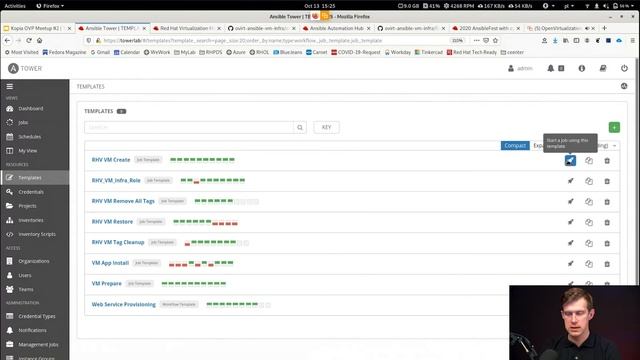The width and height of the screenshot is (640, 360).
Task: Open the Tower documentation book icon
Action: pyautogui.click(x=603, y=68)
